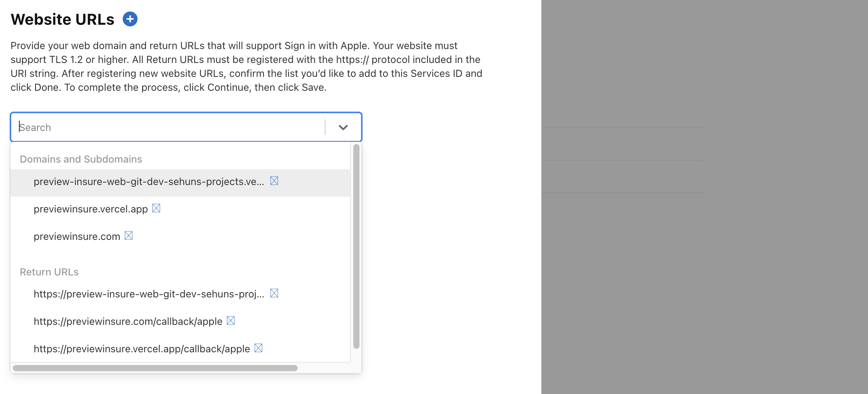Remove the truncated preview-insure-web-git-dev return URL
The image size is (868, 394).
point(274,293)
